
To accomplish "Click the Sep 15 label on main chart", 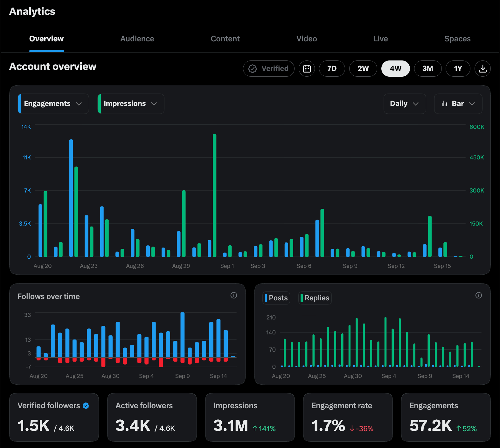I will [442, 266].
